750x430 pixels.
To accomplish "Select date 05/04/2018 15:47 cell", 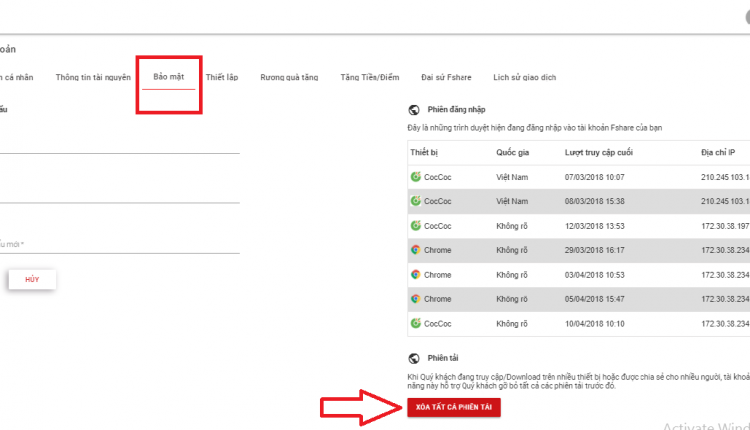I will point(595,299).
